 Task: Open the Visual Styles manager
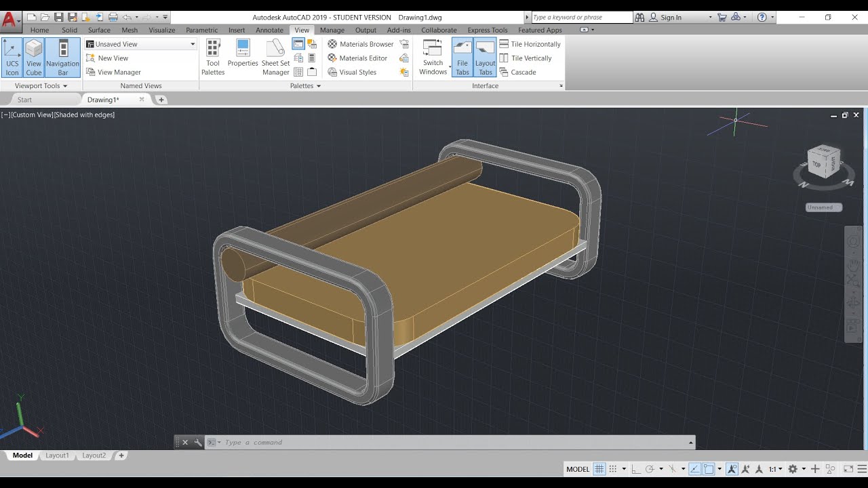351,73
